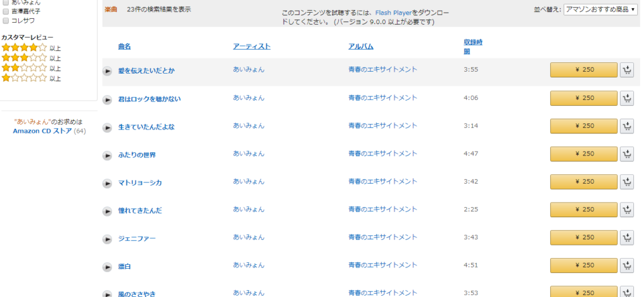Buy マトリョーシカ for ¥250

pos(584,182)
